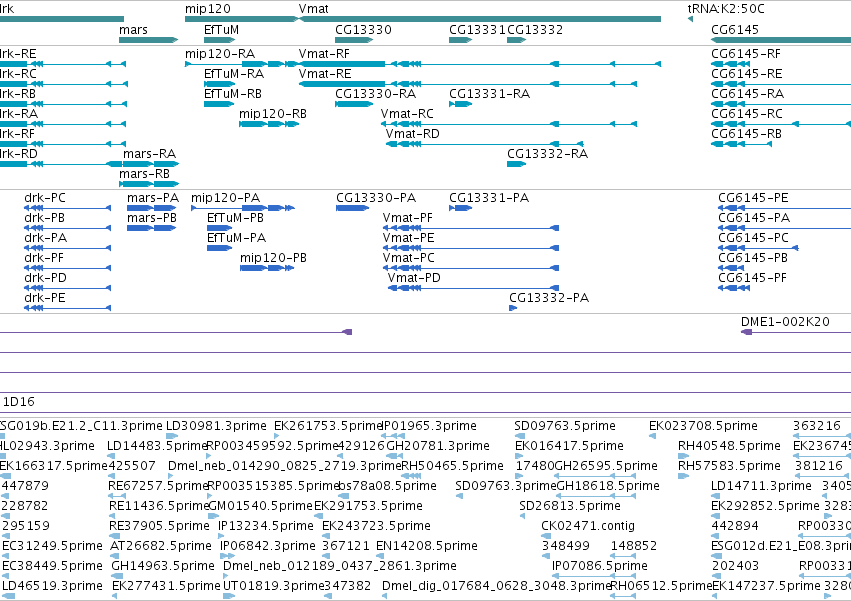Select EST SD26813.5prime
851x601 pixels.
pos(522,516)
